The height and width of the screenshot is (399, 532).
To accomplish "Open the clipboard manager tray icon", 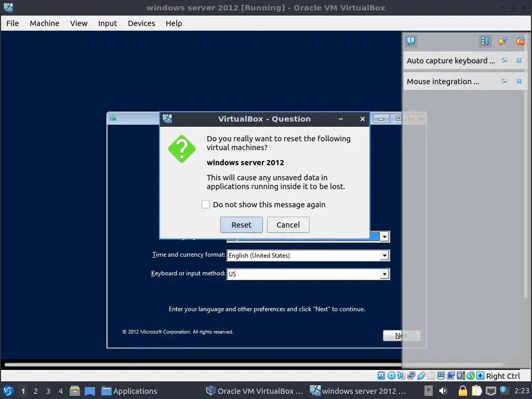I will click(477, 391).
